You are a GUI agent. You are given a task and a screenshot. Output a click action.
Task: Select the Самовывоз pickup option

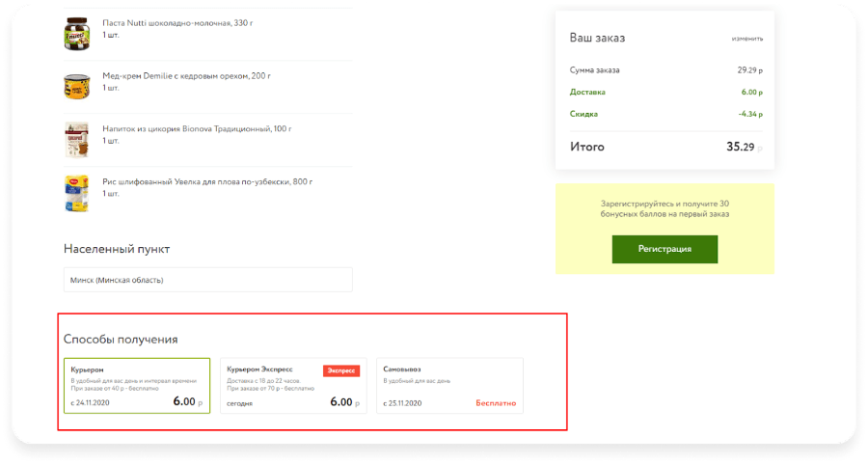click(x=449, y=386)
